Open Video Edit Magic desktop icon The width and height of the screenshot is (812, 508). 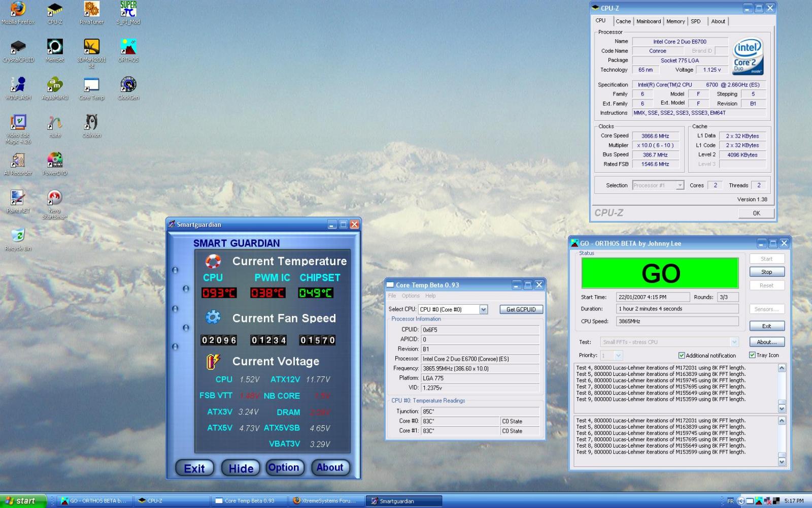click(x=18, y=129)
